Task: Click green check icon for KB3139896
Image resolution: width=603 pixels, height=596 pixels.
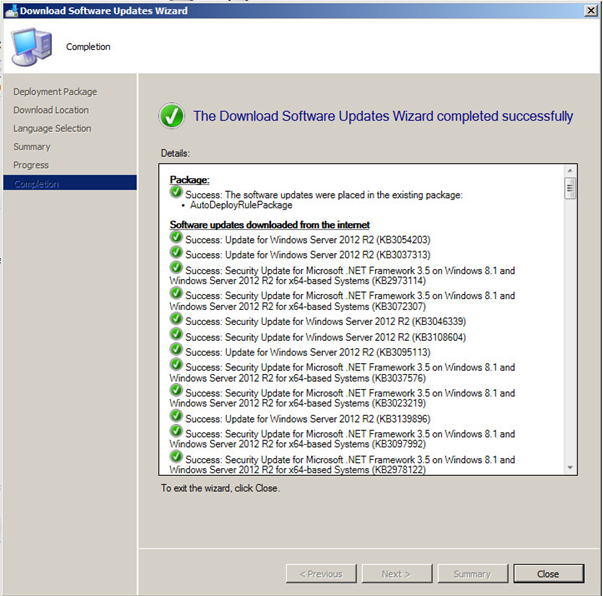Action: (x=176, y=416)
